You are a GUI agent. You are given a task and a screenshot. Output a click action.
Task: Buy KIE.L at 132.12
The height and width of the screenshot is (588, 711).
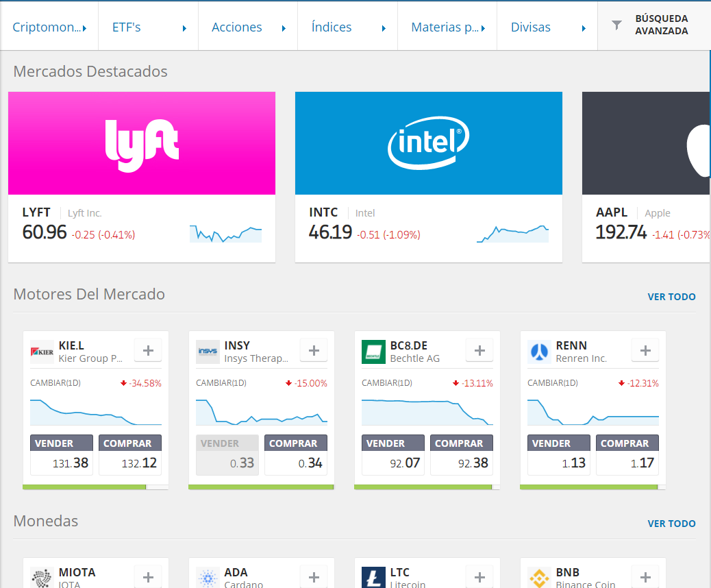point(130,455)
